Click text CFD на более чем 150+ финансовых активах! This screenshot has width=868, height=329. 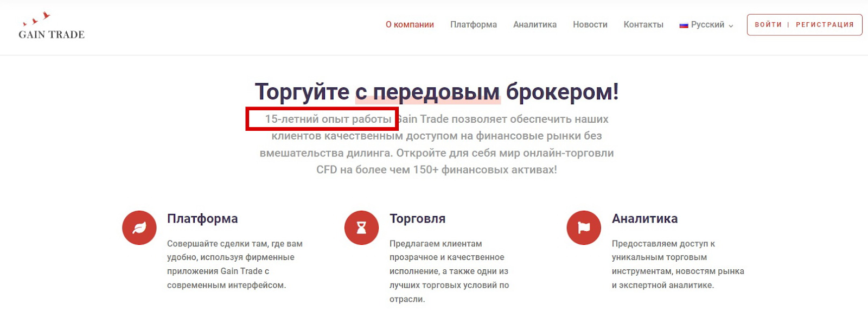coord(437,169)
